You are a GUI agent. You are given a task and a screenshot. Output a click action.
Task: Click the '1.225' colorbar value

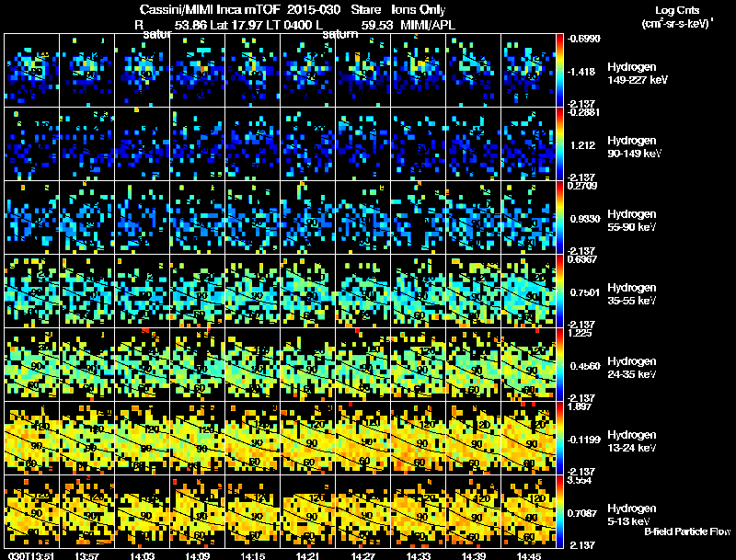[580, 333]
